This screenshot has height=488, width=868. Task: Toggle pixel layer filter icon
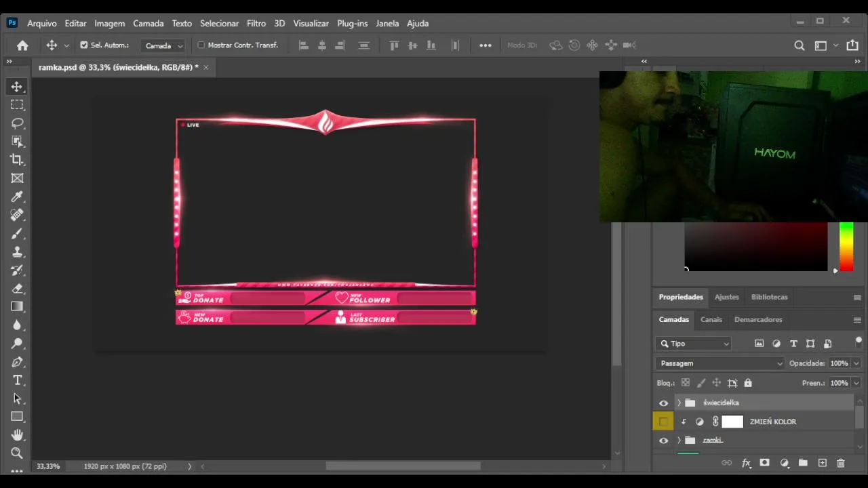759,344
